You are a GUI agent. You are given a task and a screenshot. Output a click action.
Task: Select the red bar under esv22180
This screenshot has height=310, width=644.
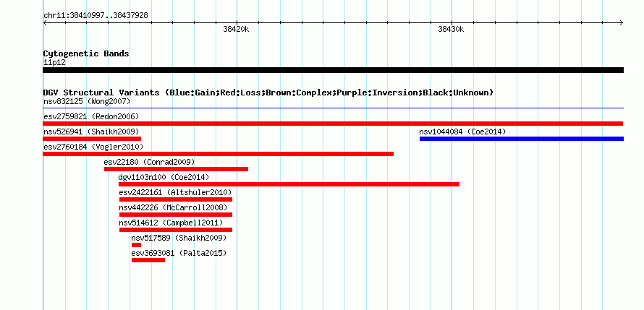(177, 169)
